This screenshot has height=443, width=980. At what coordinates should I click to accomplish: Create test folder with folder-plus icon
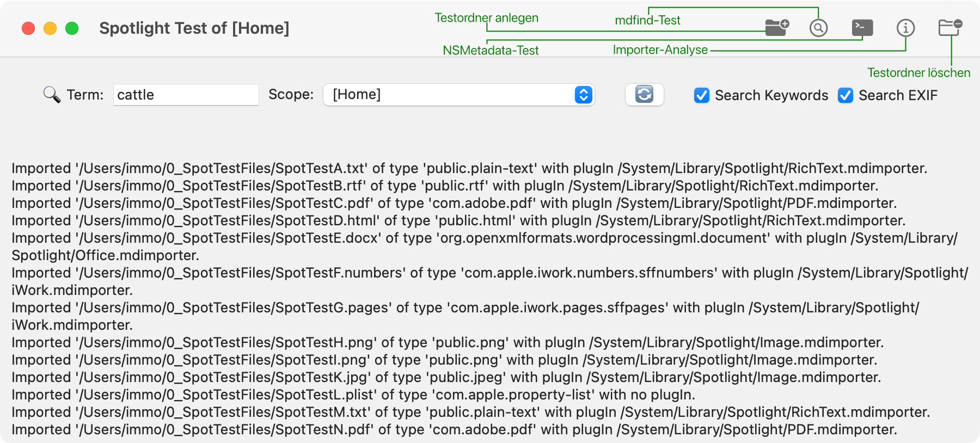pyautogui.click(x=777, y=27)
